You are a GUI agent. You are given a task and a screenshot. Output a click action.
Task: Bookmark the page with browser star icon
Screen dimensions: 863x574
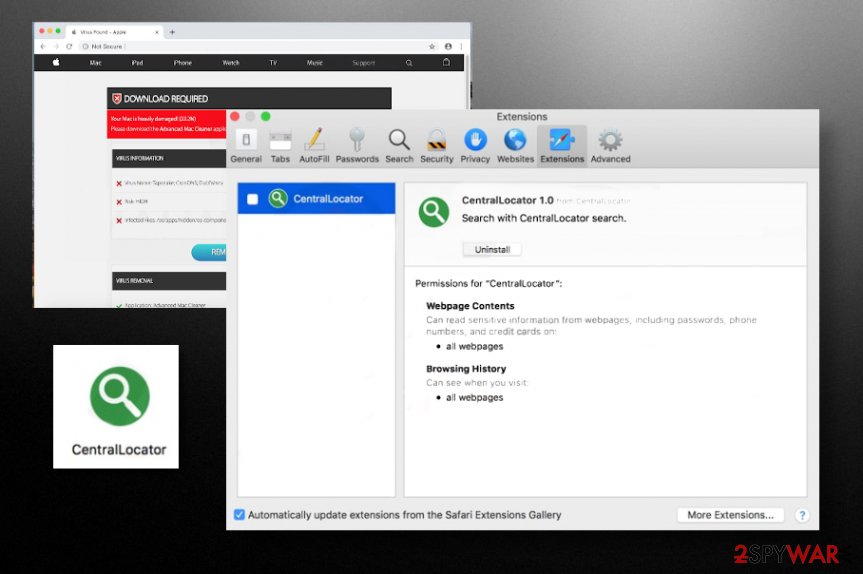[x=432, y=46]
